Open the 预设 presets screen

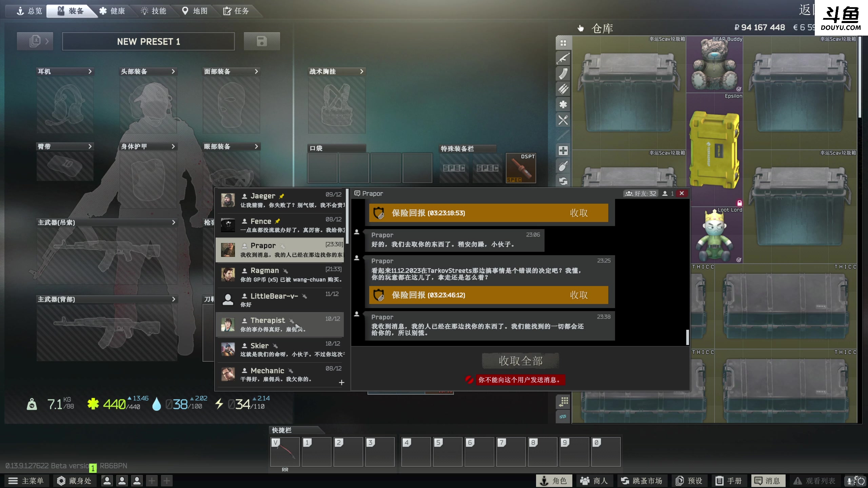[x=689, y=481]
